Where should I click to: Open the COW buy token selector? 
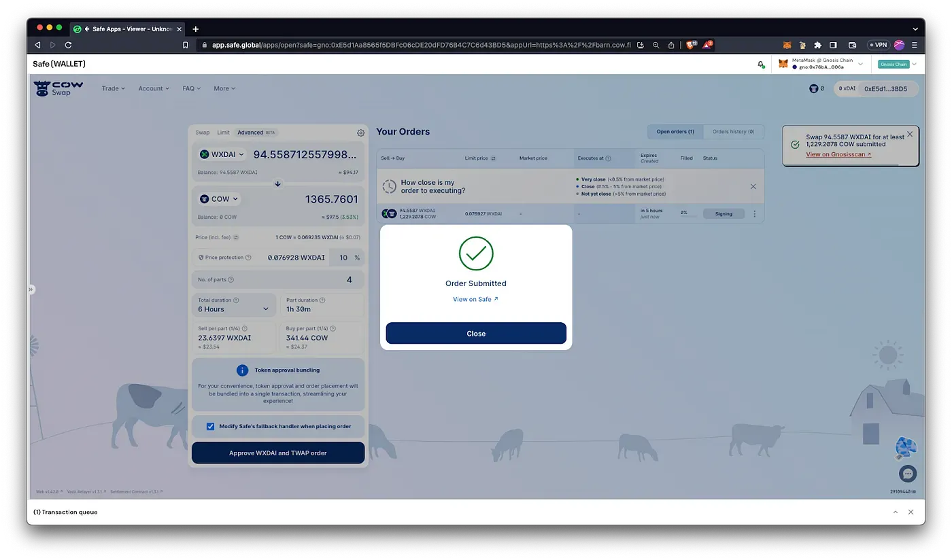tap(219, 199)
